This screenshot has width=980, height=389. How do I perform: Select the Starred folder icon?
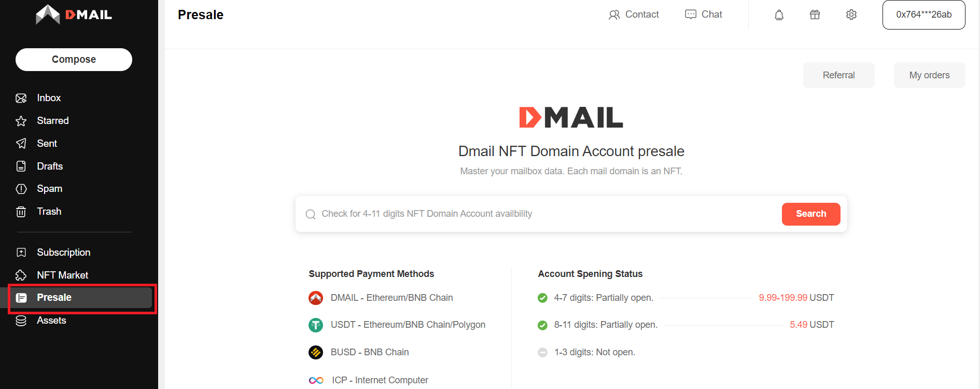point(21,120)
